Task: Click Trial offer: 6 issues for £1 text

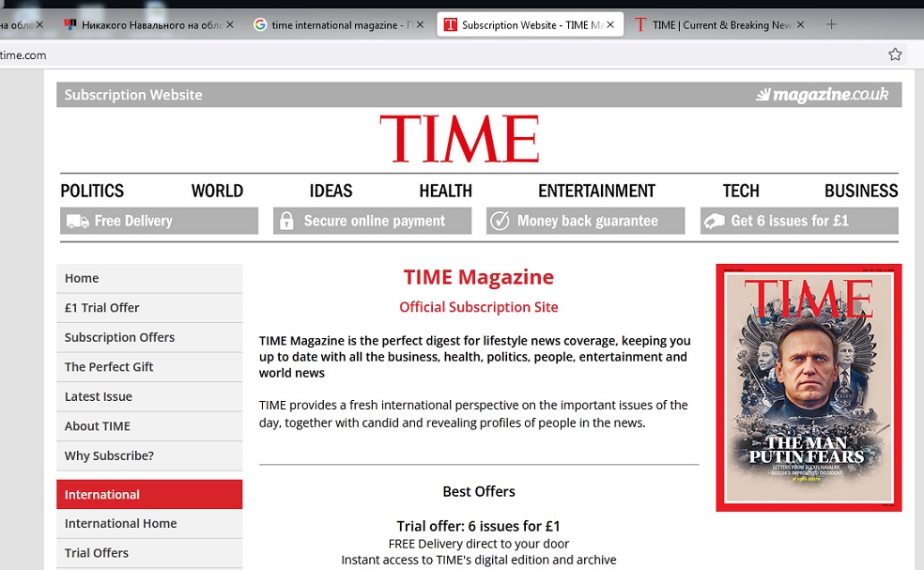Action: [479, 526]
